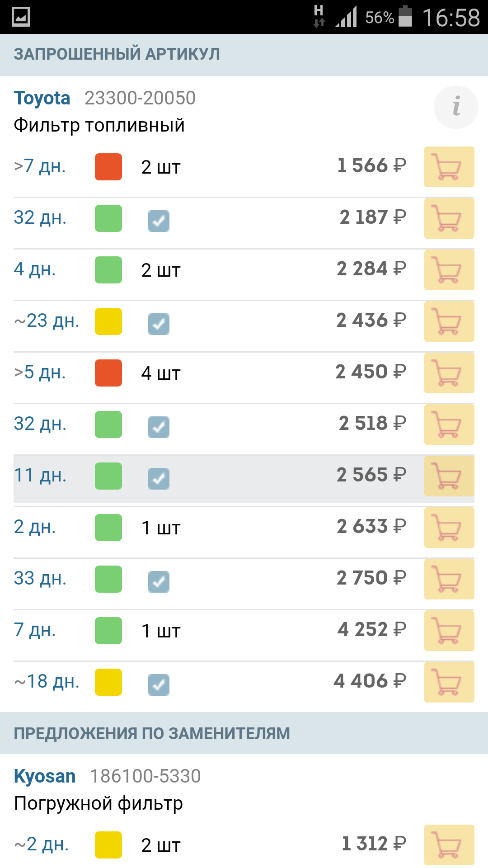Screen dimensions: 488x868
Task: Open the Kyosan brand link
Action: [45, 776]
